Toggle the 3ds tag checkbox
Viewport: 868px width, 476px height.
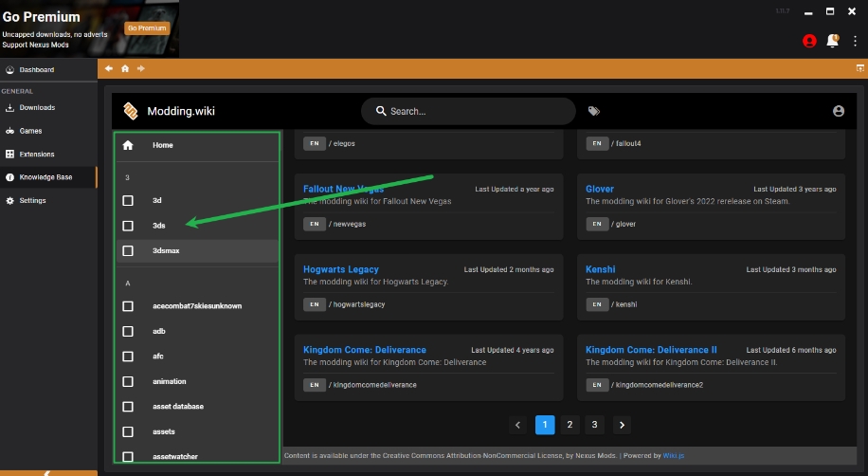(x=128, y=226)
